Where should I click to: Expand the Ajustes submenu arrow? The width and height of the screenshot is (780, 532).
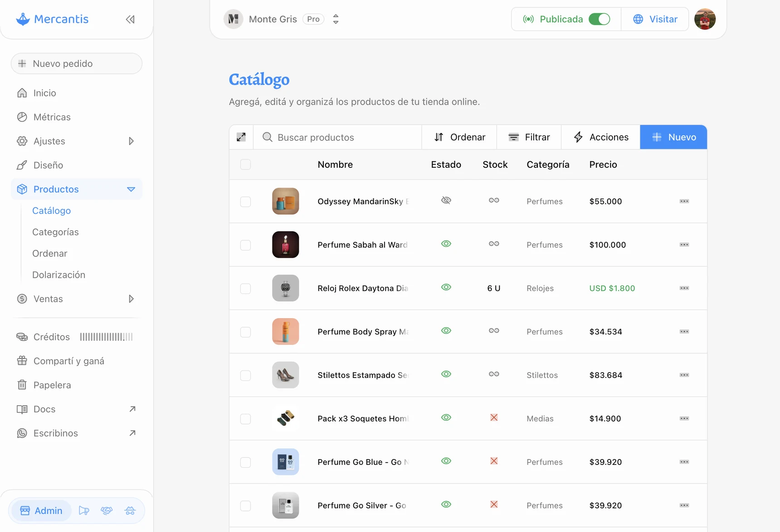[131, 141]
